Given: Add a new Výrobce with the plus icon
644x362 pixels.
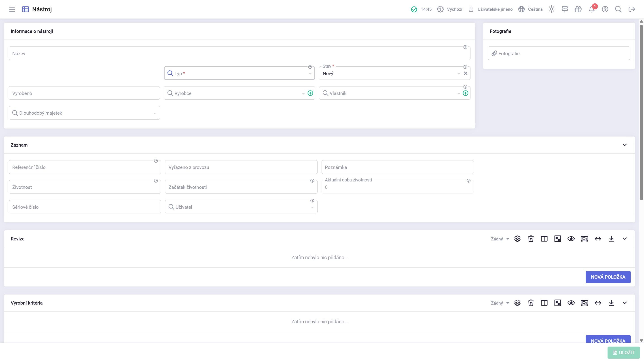Looking at the screenshot, I should click(310, 93).
